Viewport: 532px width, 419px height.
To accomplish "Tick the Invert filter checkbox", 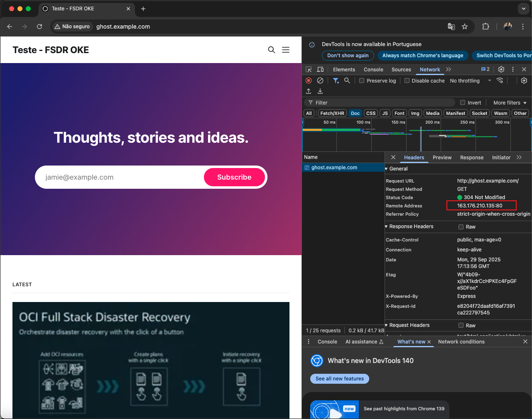I will point(463,103).
